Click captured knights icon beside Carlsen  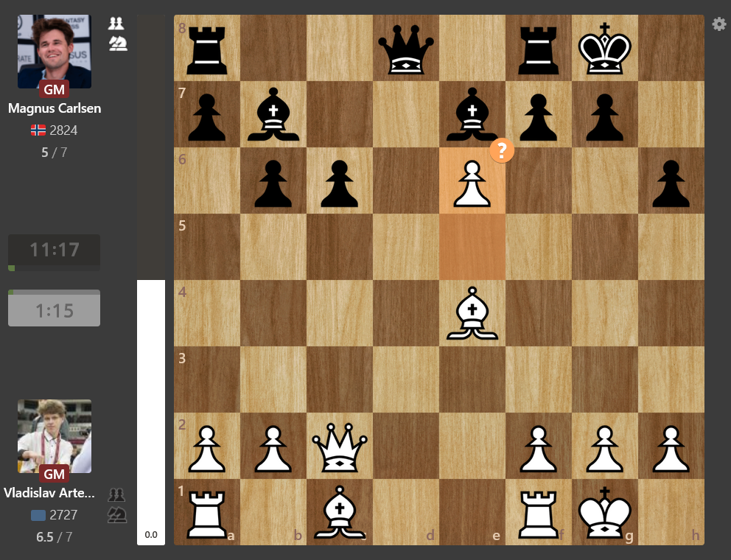(x=118, y=43)
